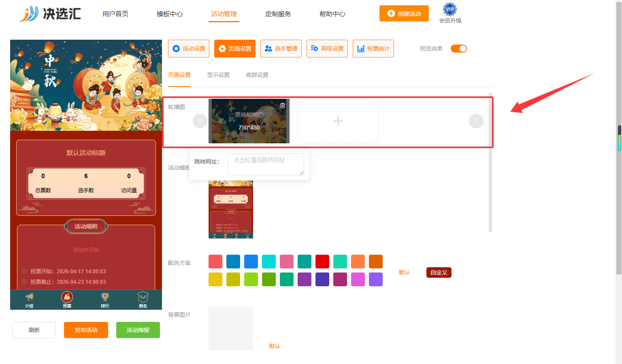Open 用户首页 menu

[x=115, y=14]
